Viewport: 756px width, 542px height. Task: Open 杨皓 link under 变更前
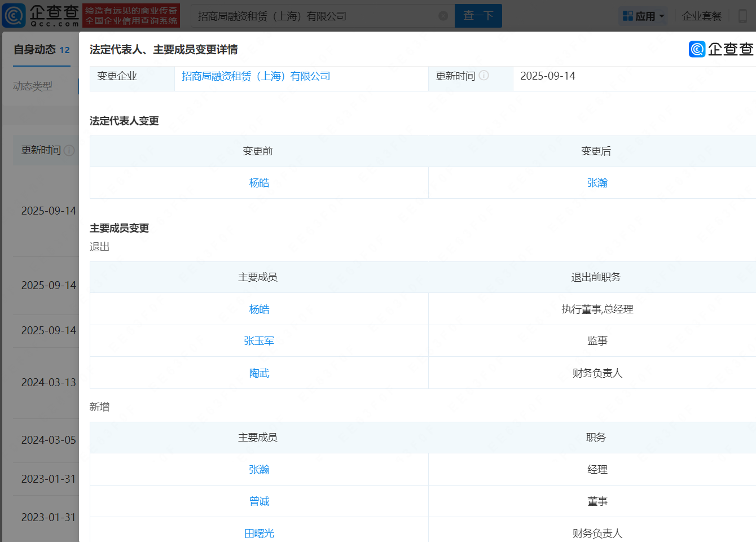pos(259,183)
